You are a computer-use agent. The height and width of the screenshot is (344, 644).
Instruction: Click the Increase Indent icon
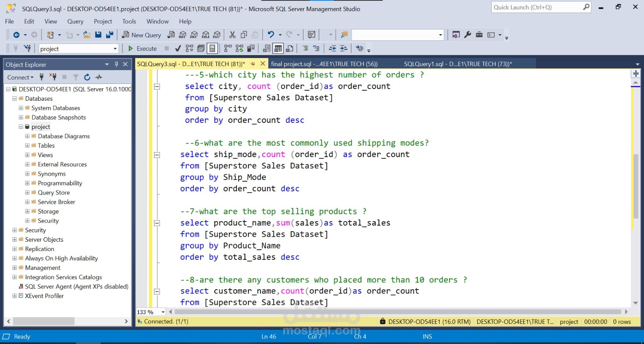tap(344, 49)
